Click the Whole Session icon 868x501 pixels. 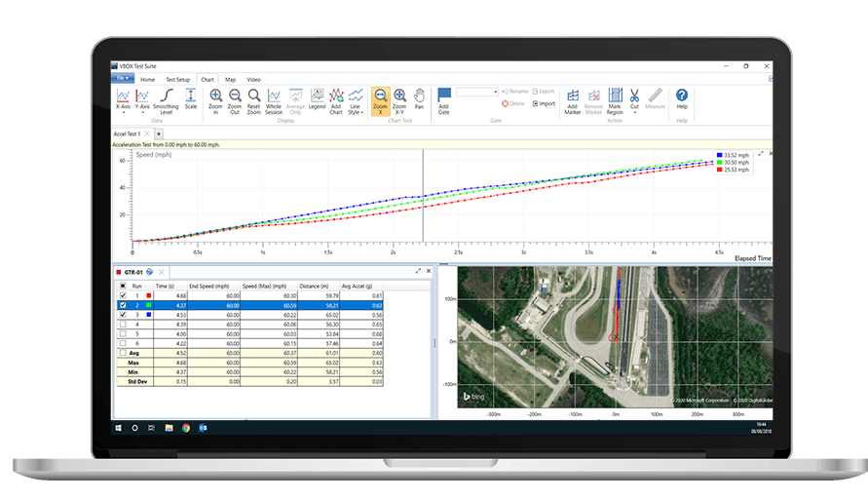274,96
